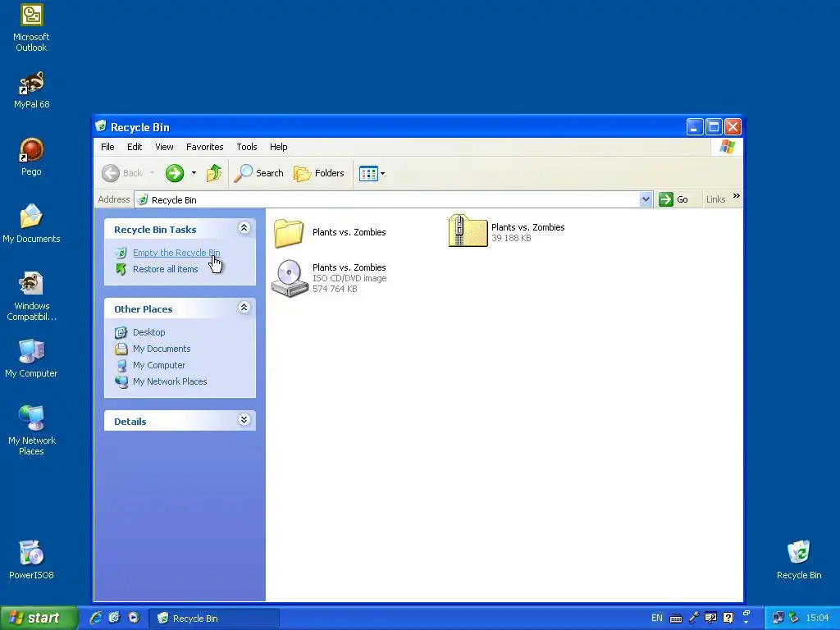
Task: Select My Computer desktop icon
Action: coord(31,358)
